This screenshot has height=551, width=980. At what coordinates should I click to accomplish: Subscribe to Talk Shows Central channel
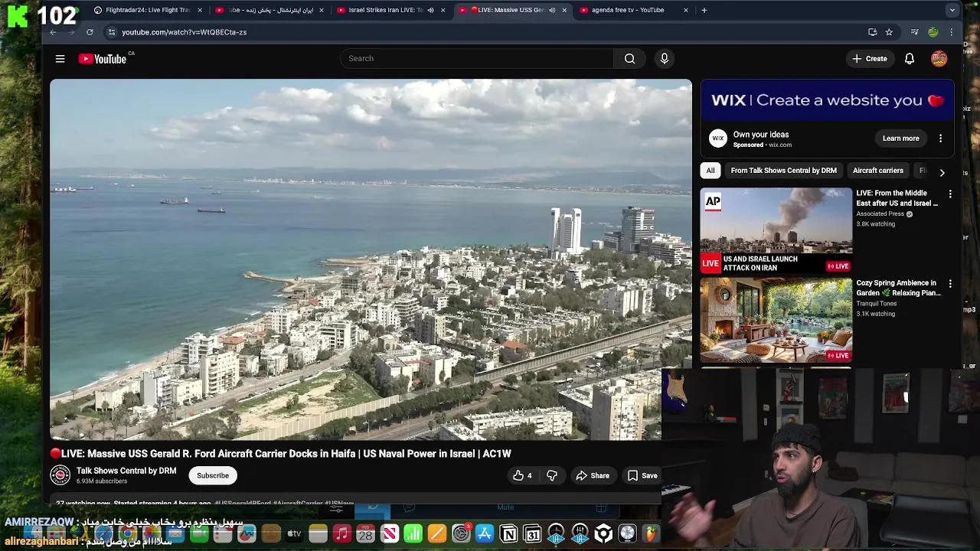pyautogui.click(x=213, y=475)
